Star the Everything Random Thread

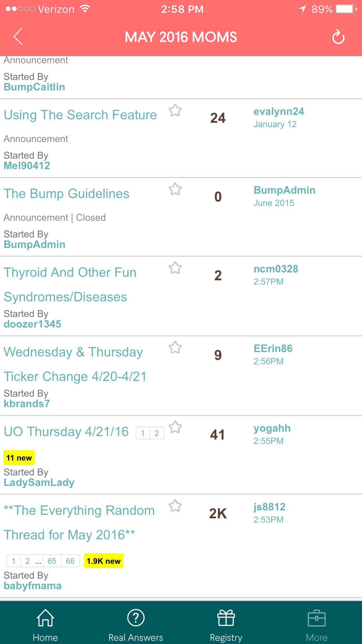tap(175, 506)
